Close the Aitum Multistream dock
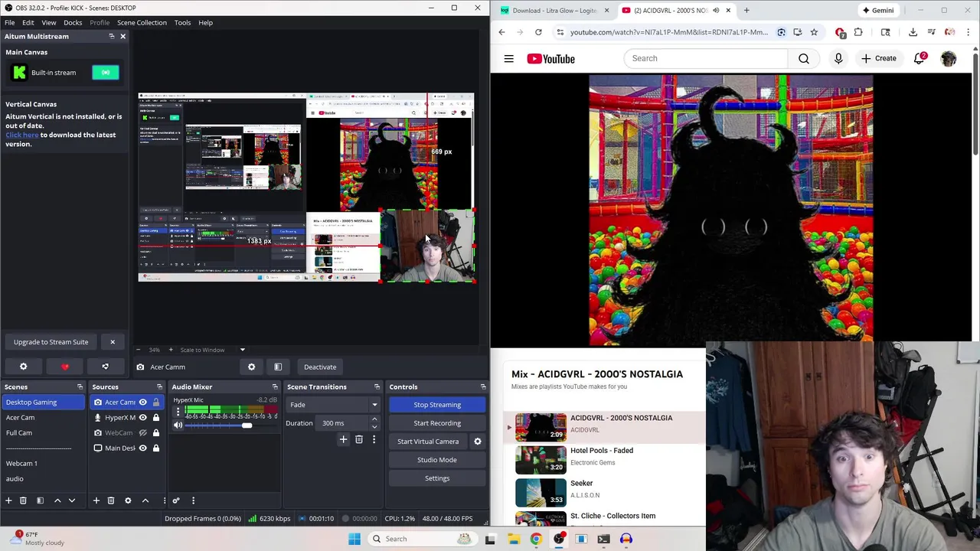Screen dimensions: 980x551 pos(122,37)
